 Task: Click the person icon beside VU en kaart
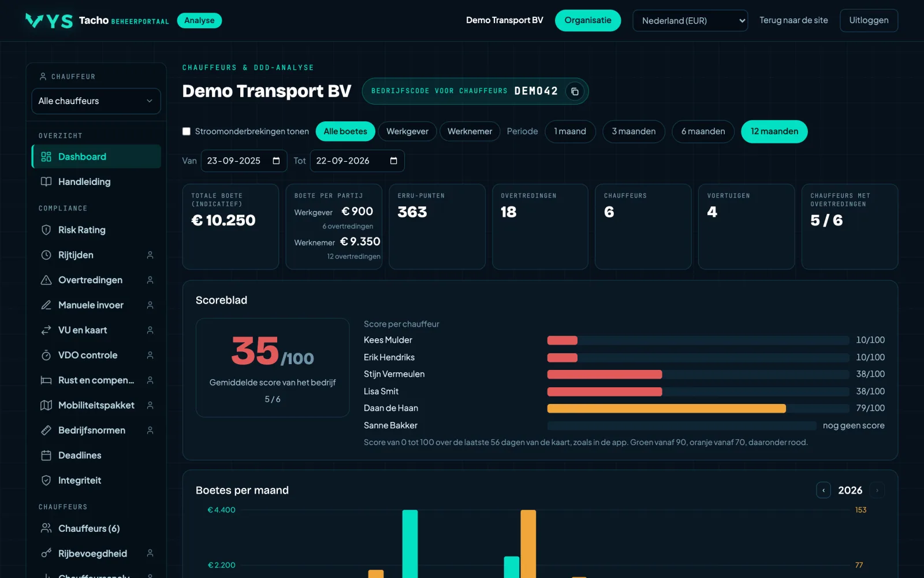click(x=150, y=330)
